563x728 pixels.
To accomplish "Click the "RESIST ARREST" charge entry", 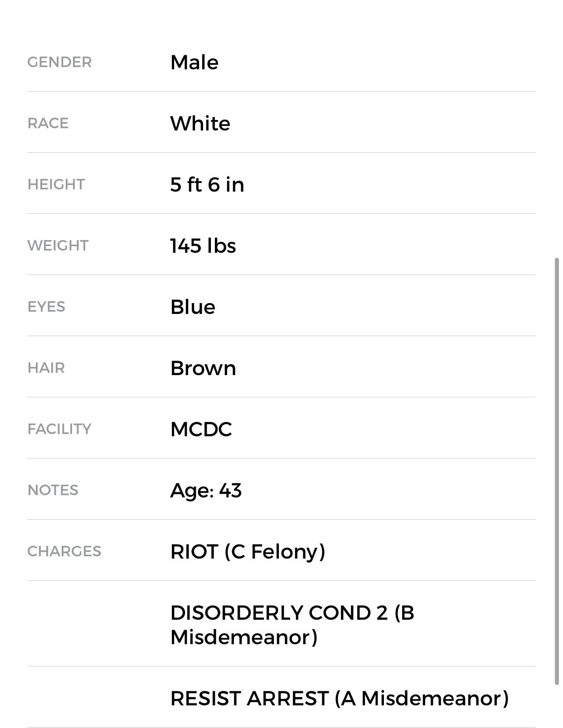I will [x=340, y=699].
